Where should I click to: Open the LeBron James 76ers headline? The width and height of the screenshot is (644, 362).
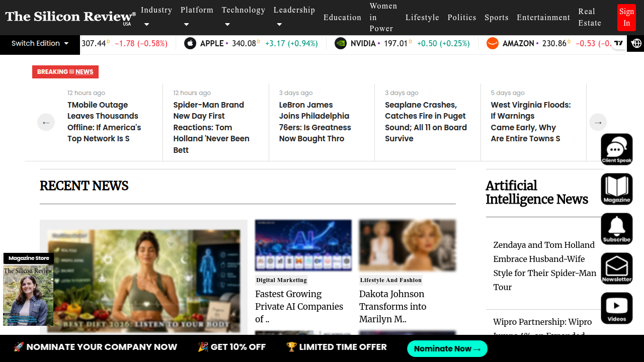315,122
